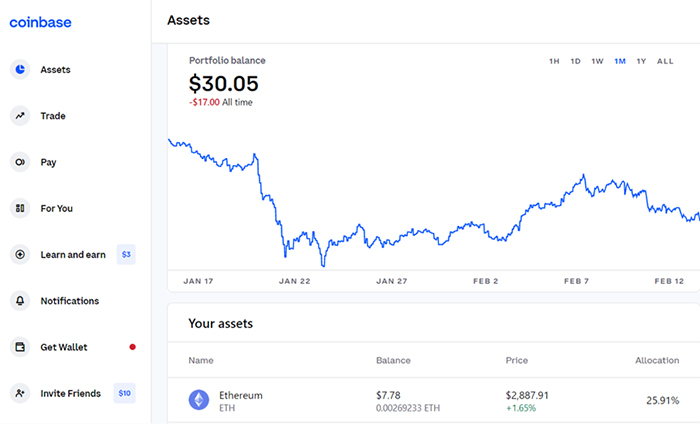Click the FEB 7 axis label
700x424 pixels.
click(x=576, y=281)
